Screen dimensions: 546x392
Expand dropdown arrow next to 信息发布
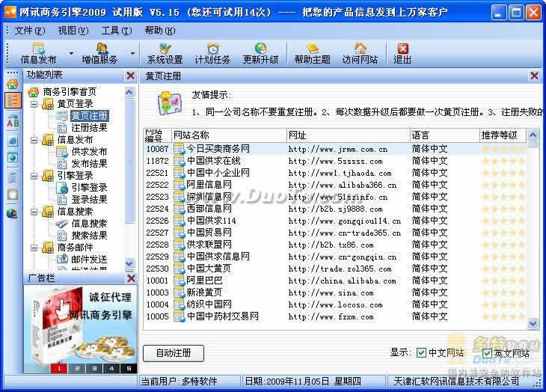[x=71, y=53]
